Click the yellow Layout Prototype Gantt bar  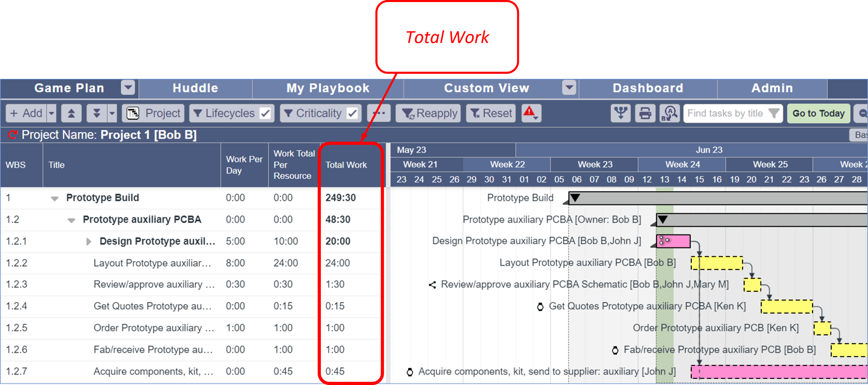click(717, 263)
